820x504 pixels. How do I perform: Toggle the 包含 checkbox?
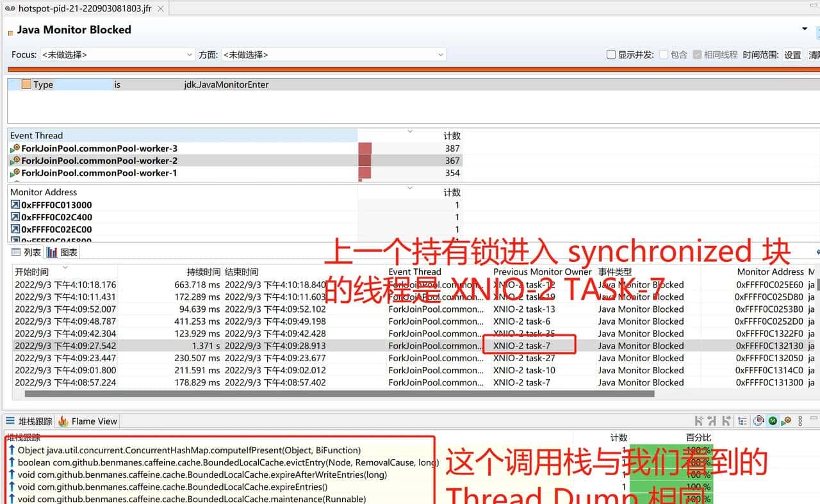pyautogui.click(x=664, y=55)
